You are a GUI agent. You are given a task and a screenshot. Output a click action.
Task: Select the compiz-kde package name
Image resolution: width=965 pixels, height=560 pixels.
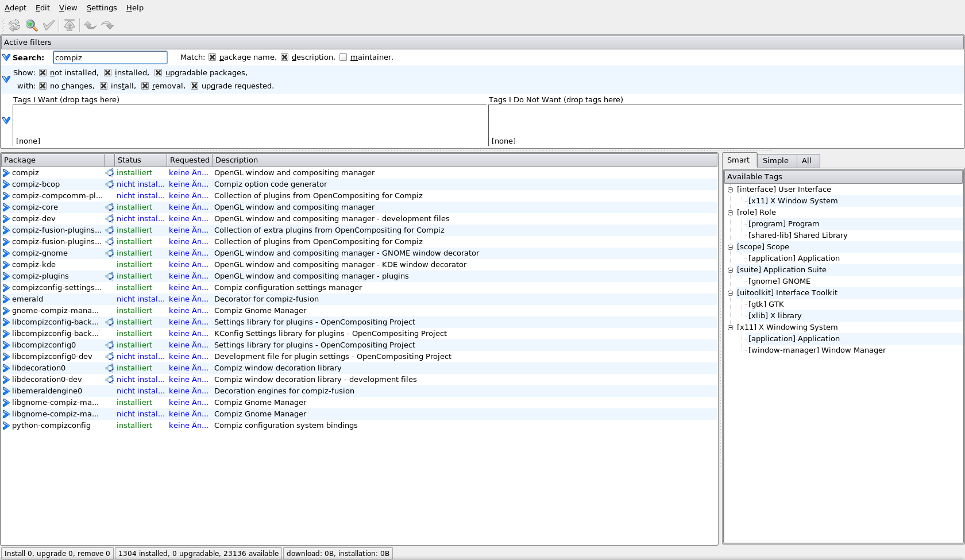click(34, 265)
